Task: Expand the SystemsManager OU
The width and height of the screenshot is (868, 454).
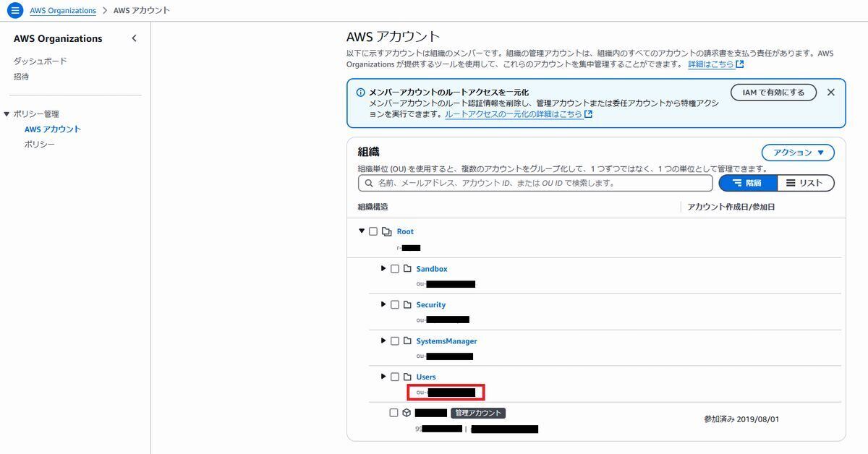Action: pyautogui.click(x=383, y=340)
